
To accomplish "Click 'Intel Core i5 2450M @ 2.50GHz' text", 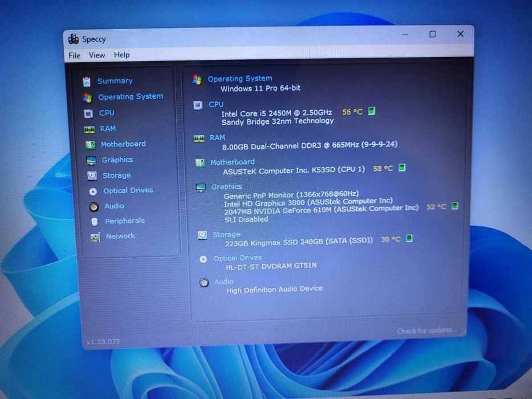I will point(277,113).
